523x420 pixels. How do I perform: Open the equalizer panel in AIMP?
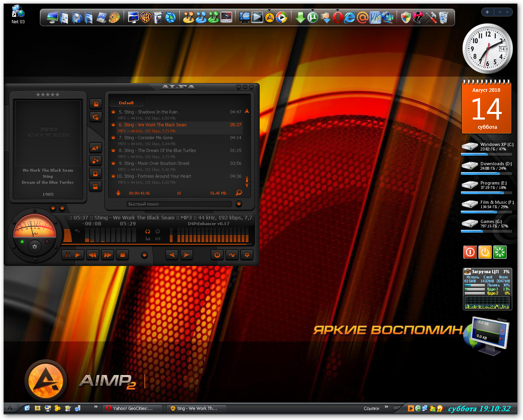coord(232,255)
